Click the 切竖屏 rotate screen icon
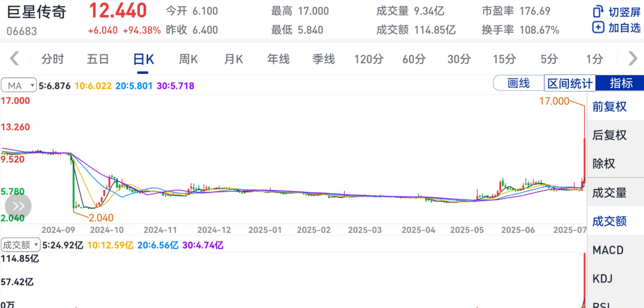This screenshot has width=644, height=308. (x=598, y=11)
